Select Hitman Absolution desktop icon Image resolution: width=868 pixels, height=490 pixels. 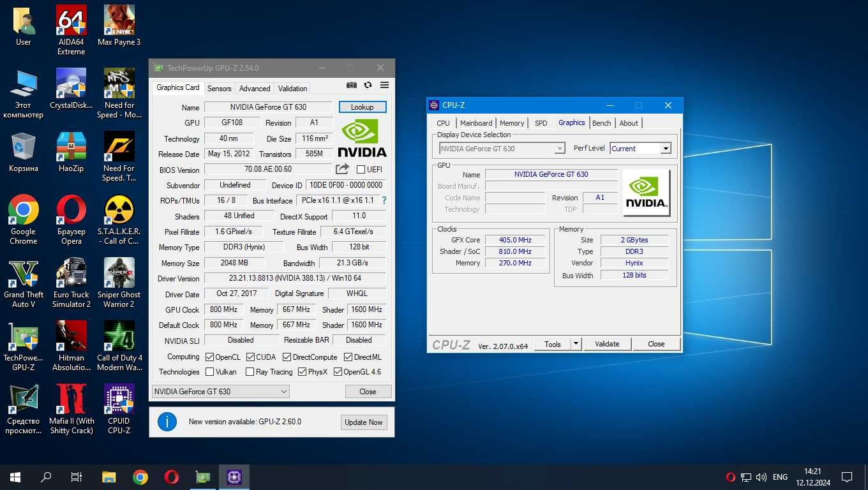(71, 346)
